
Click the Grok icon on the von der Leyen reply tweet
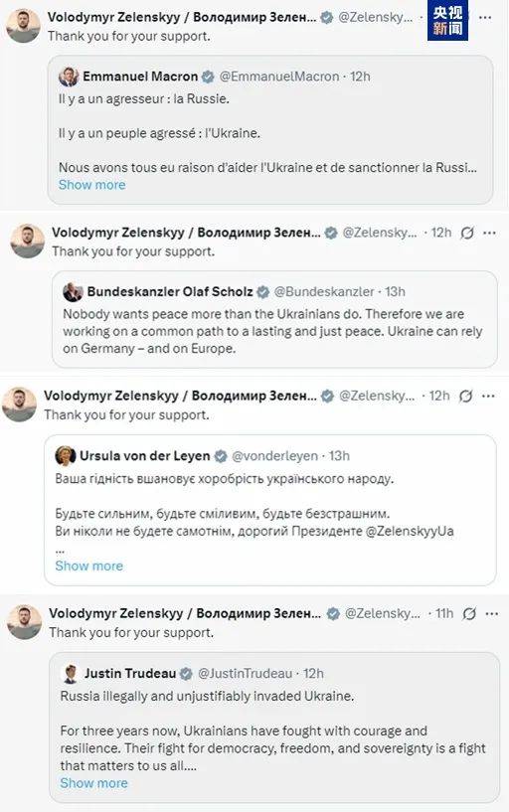coord(465,397)
